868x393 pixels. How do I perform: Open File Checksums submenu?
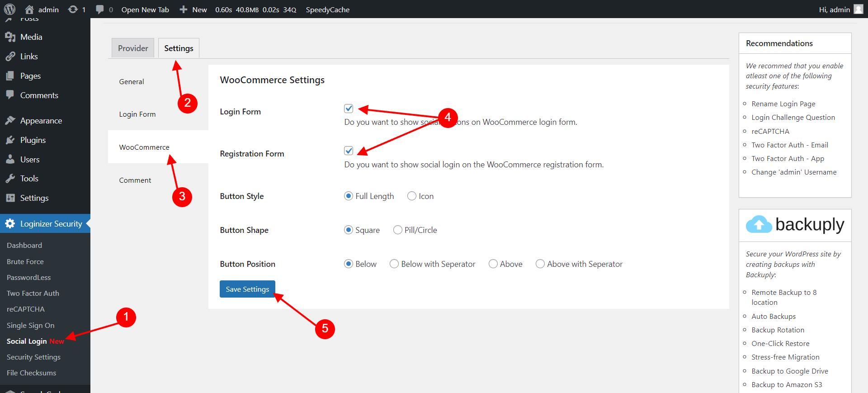[x=32, y=373]
